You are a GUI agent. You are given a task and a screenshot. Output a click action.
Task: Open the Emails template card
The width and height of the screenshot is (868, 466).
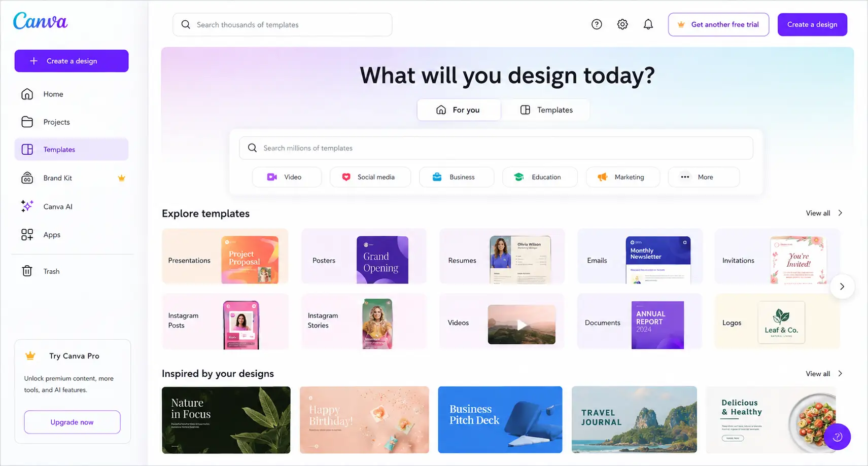coord(640,256)
